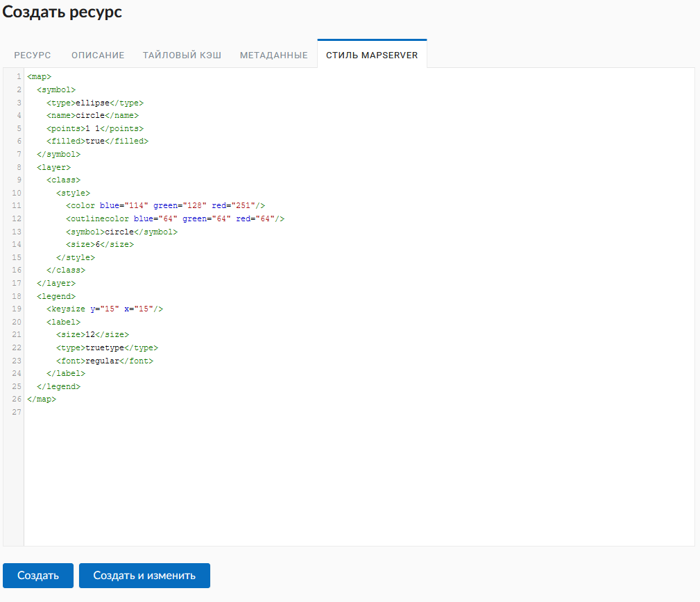Click the <filled>true</filled> line
The height and width of the screenshot is (602, 700).
[97, 141]
